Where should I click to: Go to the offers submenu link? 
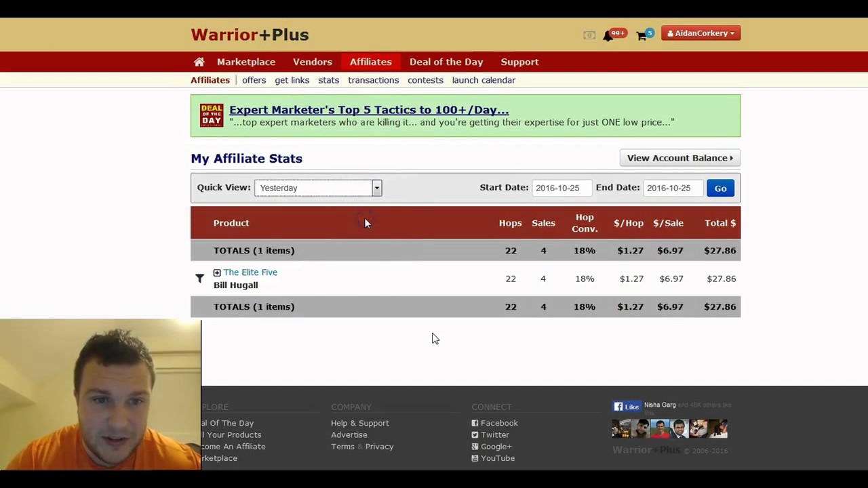tap(254, 80)
